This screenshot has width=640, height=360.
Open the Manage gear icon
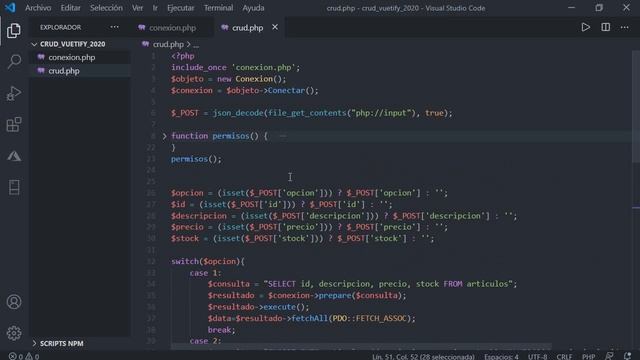(x=14, y=333)
